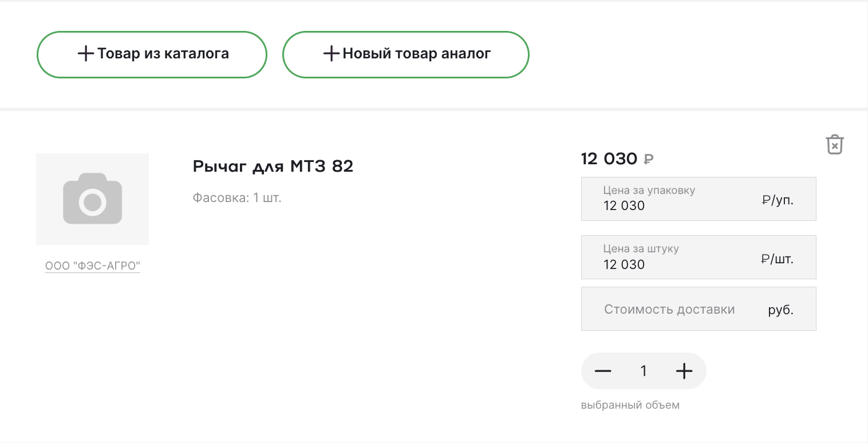
Task: Add analog via Новый товар аналог button
Action: click(x=406, y=54)
